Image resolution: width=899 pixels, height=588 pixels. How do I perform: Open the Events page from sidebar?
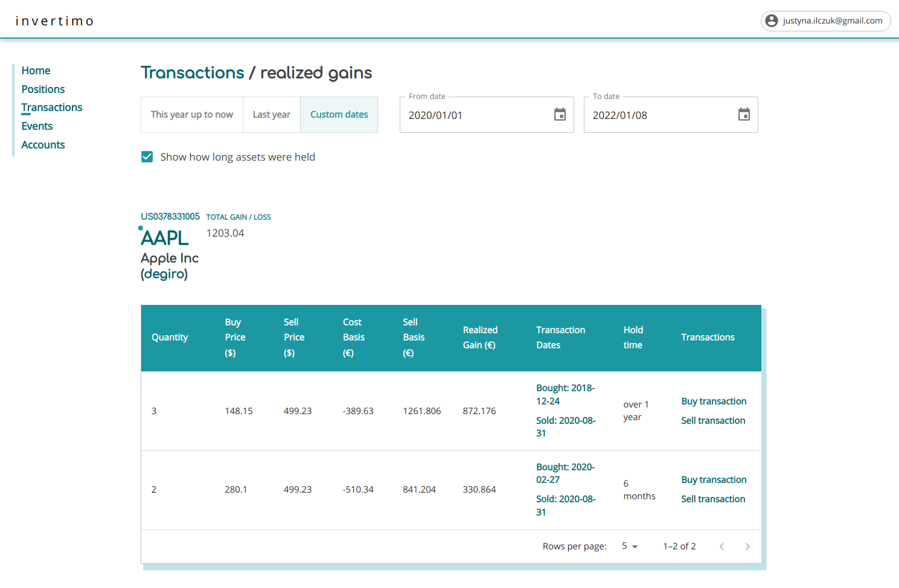click(37, 126)
